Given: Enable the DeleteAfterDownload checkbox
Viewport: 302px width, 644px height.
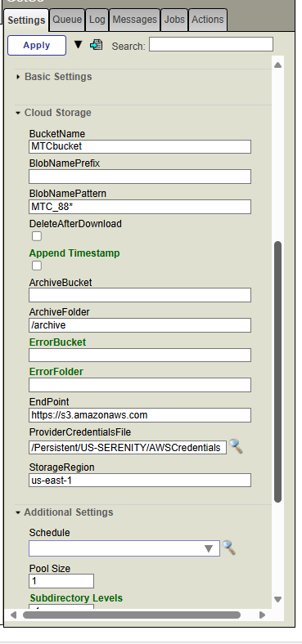Looking at the screenshot, I should click(x=37, y=236).
